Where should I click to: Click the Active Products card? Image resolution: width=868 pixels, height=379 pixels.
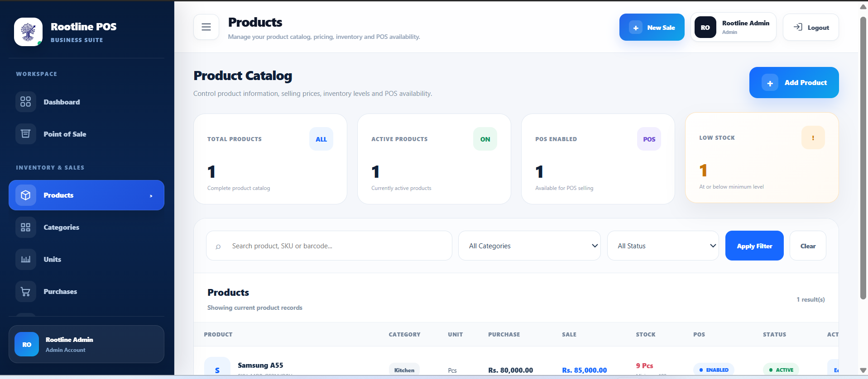coord(434,159)
